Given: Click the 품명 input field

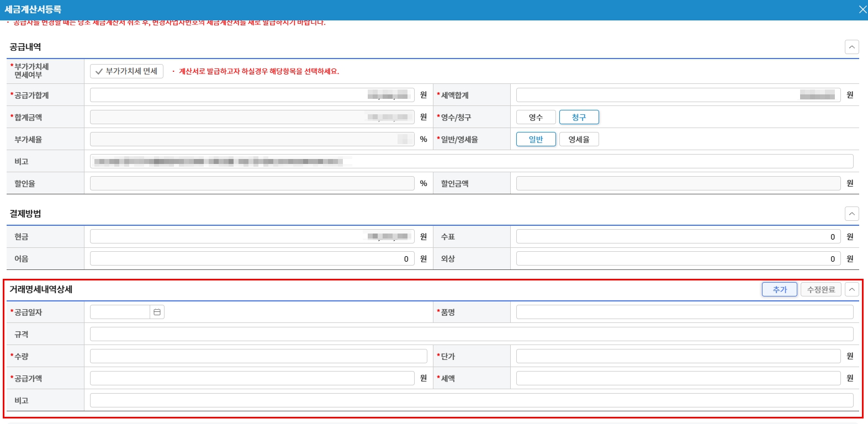Looking at the screenshot, I should click(x=685, y=312).
